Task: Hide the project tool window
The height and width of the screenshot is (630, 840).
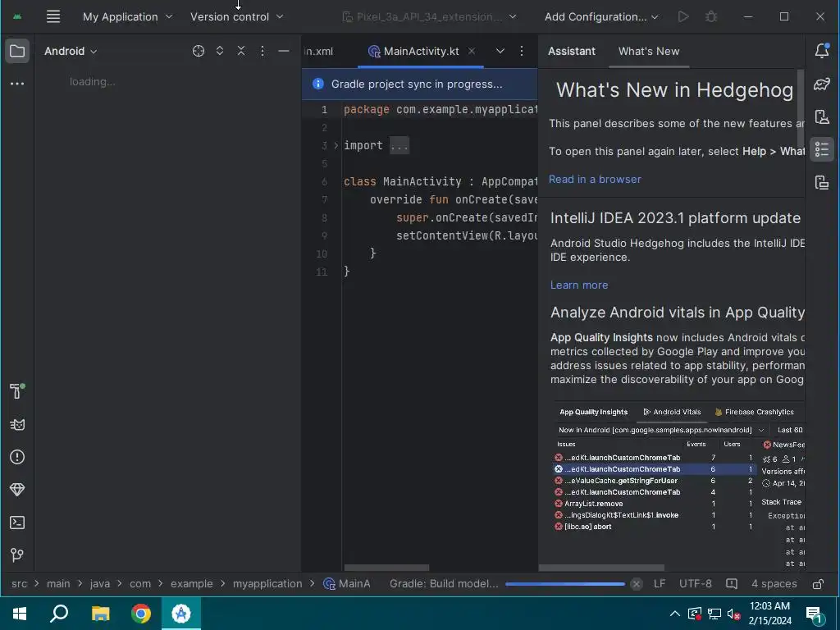Action: click(284, 51)
